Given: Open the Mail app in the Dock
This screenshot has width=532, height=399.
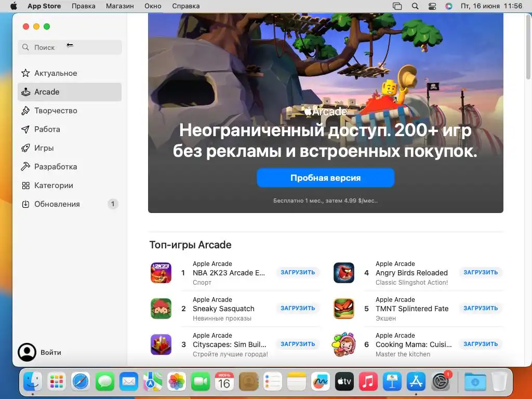Looking at the screenshot, I should pyautogui.click(x=129, y=381).
